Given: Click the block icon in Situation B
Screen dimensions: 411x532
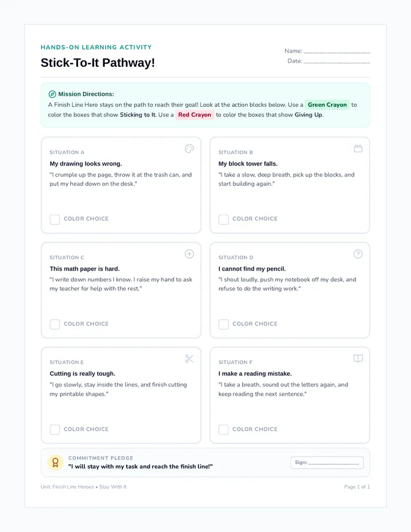Looking at the screenshot, I should pos(358,148).
